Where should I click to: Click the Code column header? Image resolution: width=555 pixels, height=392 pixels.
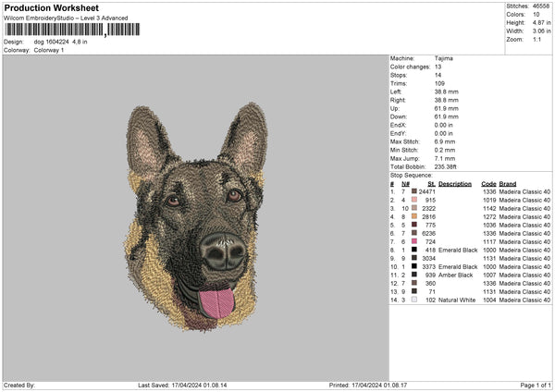point(488,183)
